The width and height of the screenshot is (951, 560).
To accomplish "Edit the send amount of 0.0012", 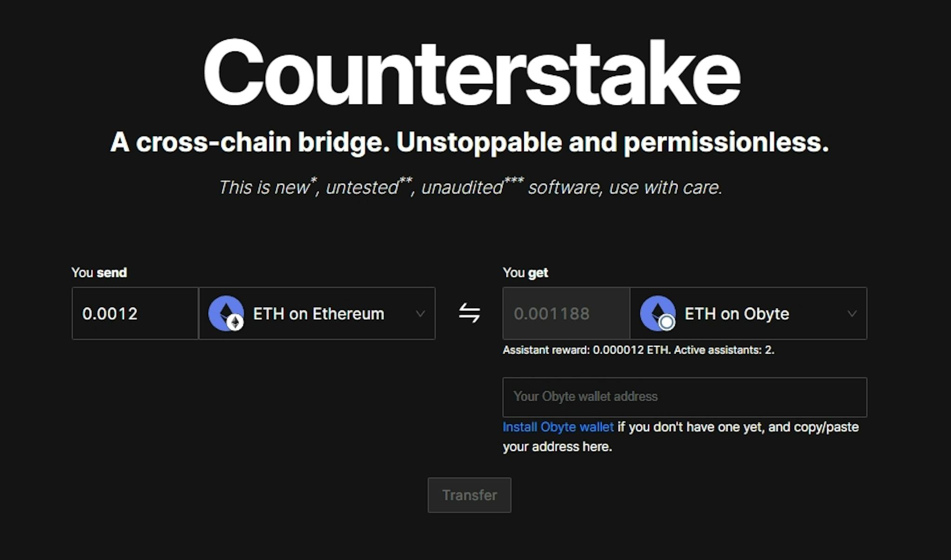I will (135, 314).
